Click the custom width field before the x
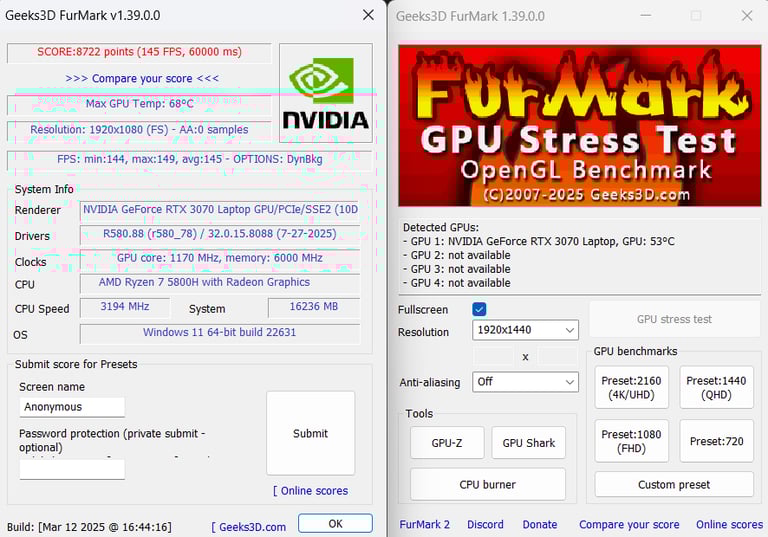The width and height of the screenshot is (768, 537). (x=493, y=356)
